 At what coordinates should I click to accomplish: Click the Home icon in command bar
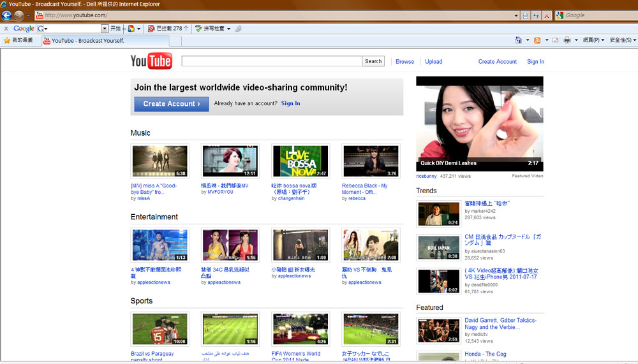519,40
